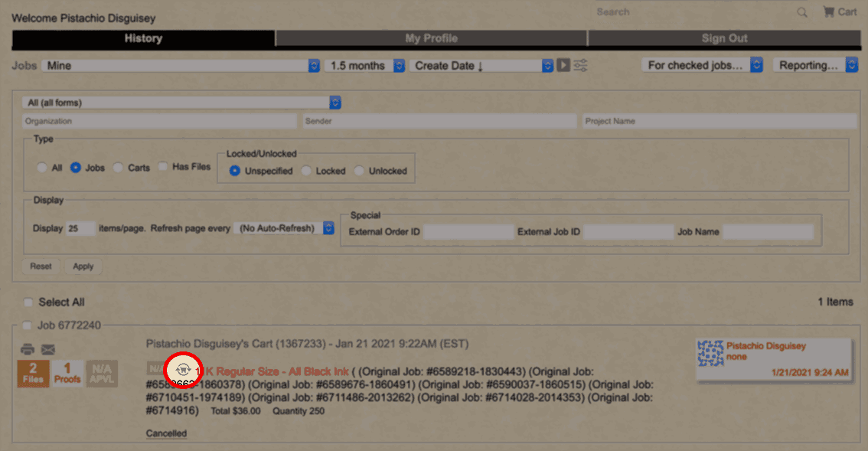The width and height of the screenshot is (868, 451).
Task: Switch to the History tab
Action: pos(143,38)
